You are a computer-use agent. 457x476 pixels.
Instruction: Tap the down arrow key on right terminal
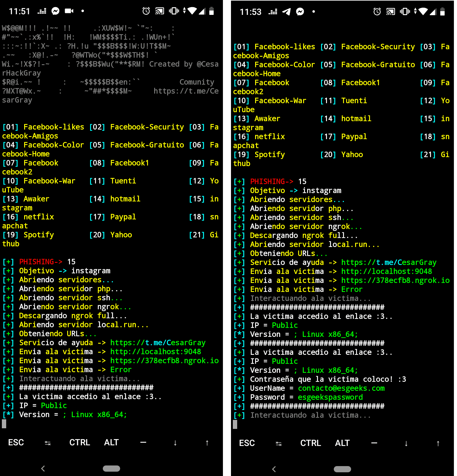[x=406, y=443]
